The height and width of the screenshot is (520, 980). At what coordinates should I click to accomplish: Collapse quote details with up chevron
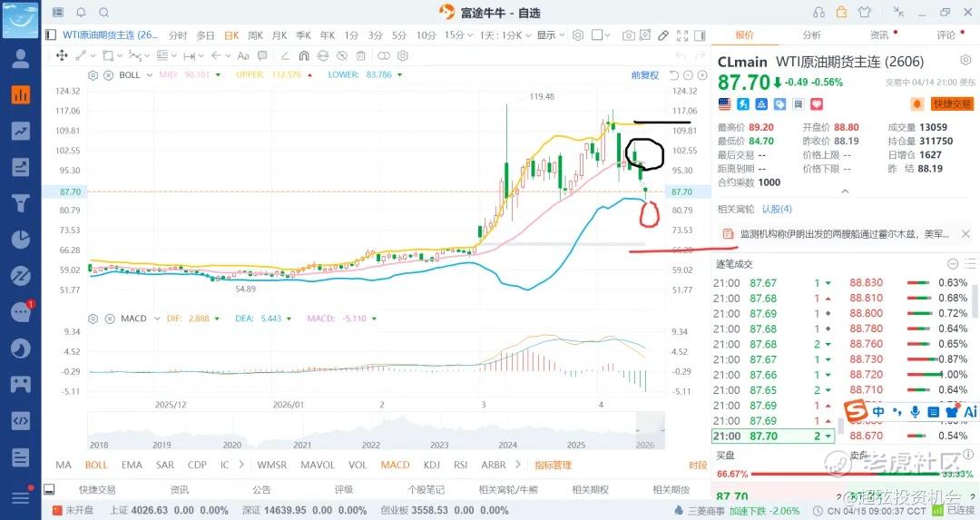[845, 191]
